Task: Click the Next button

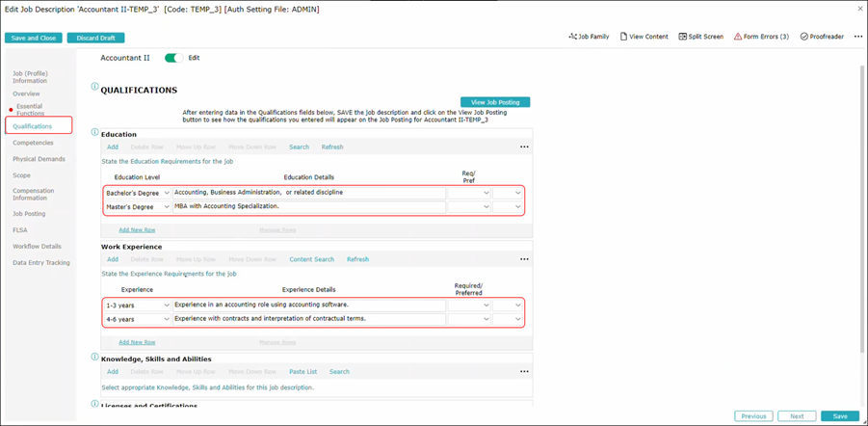Action: click(797, 416)
